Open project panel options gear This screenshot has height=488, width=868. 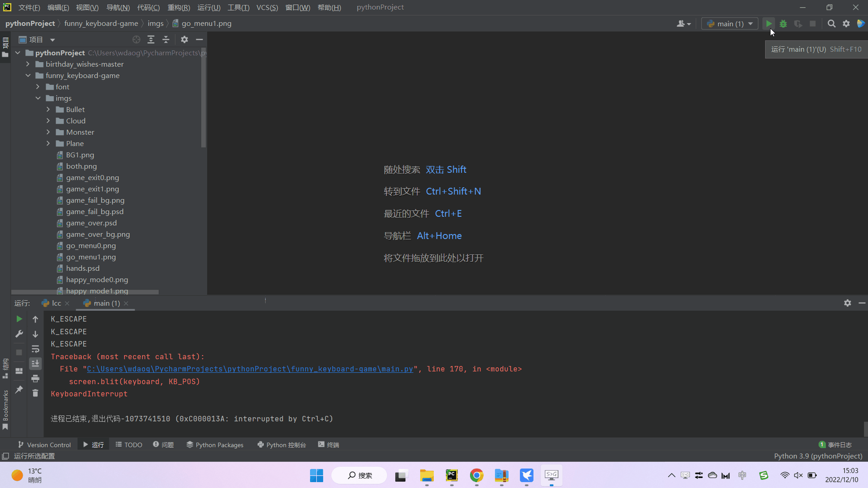tap(184, 39)
